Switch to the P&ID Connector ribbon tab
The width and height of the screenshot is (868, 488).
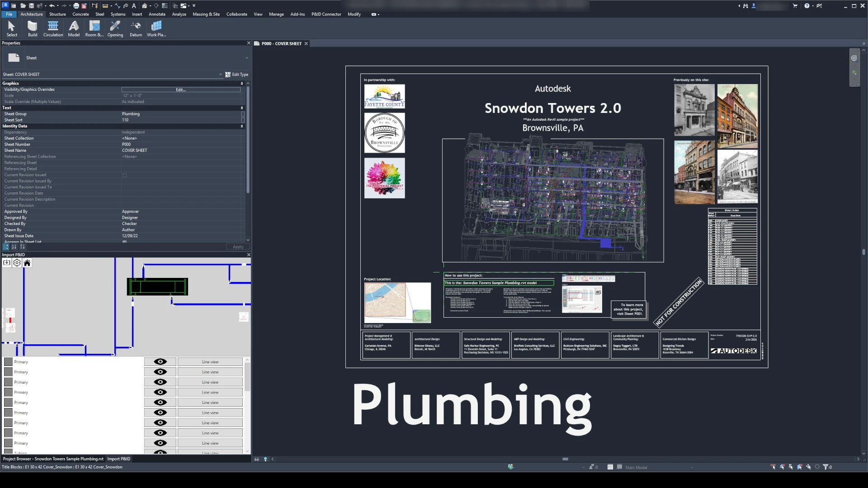pos(326,14)
